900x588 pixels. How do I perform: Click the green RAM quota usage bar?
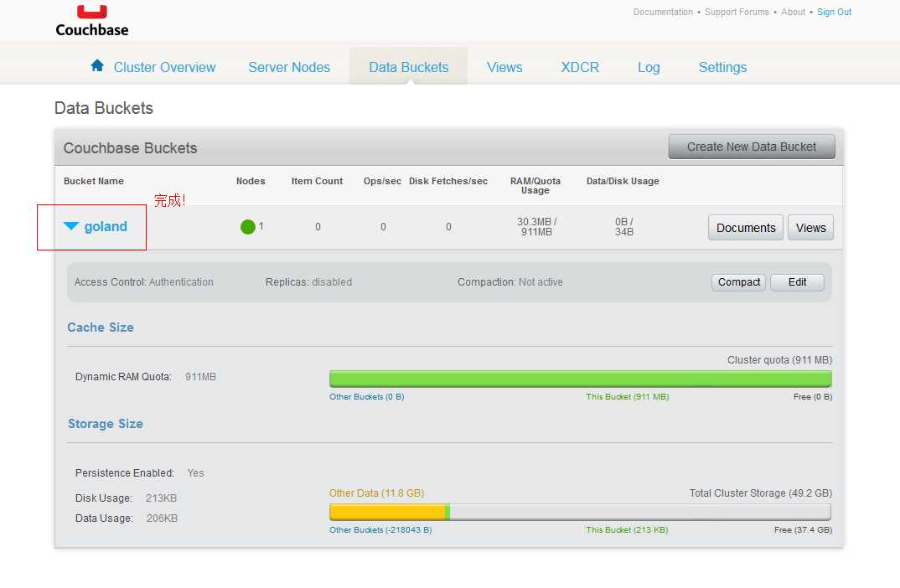pyautogui.click(x=580, y=379)
